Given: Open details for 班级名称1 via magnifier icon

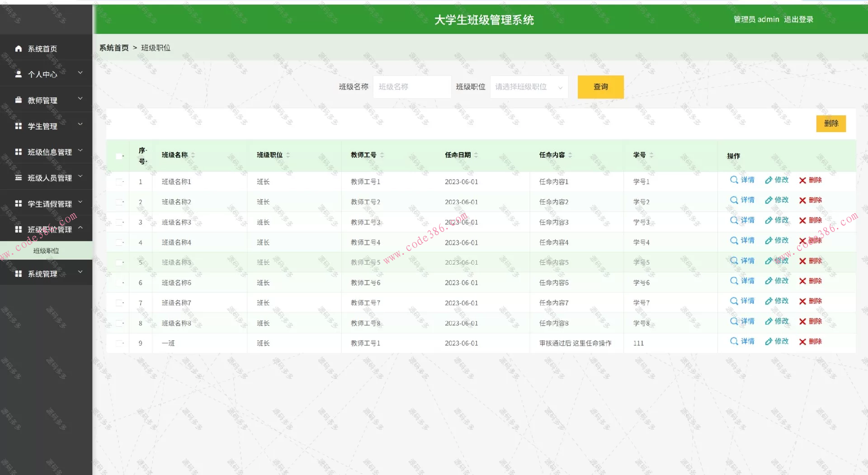Looking at the screenshot, I should point(734,180).
